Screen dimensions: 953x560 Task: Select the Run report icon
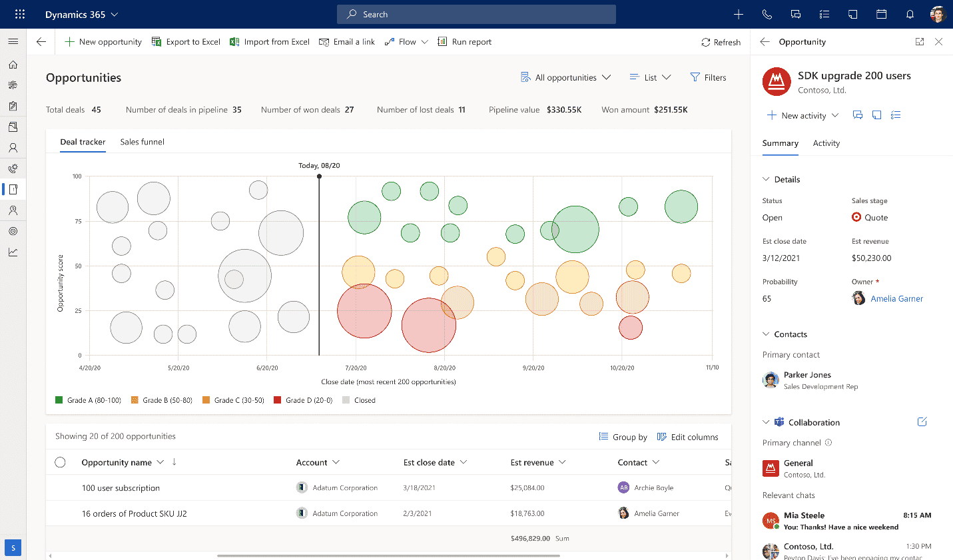(x=442, y=41)
